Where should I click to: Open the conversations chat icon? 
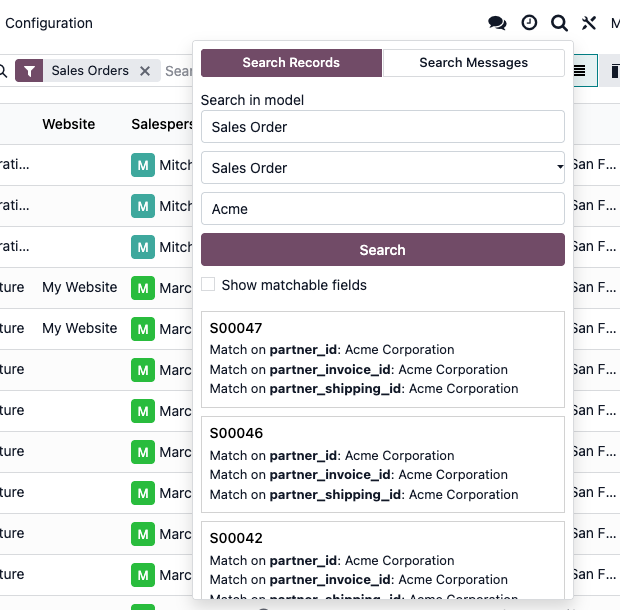click(497, 23)
